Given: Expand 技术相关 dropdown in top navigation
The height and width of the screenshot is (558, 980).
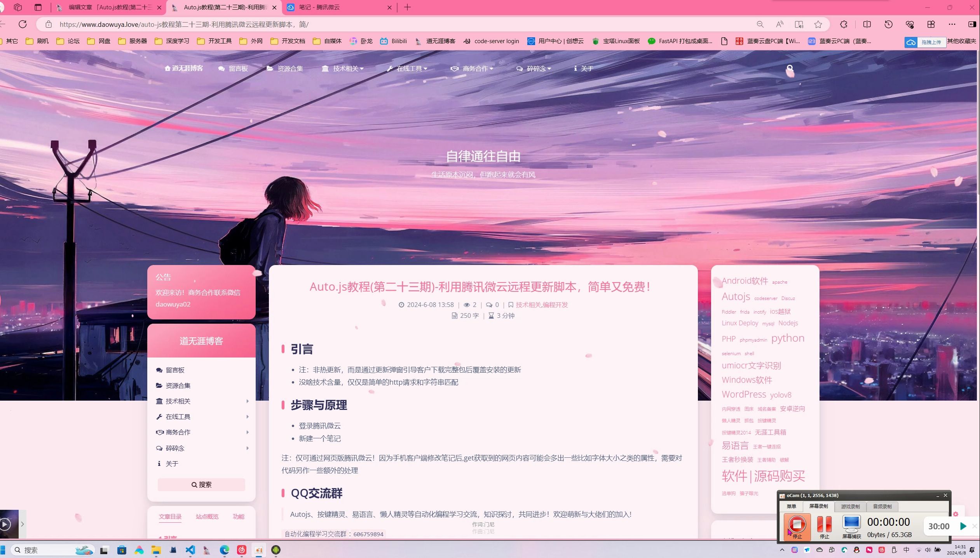Looking at the screenshot, I should pos(343,68).
